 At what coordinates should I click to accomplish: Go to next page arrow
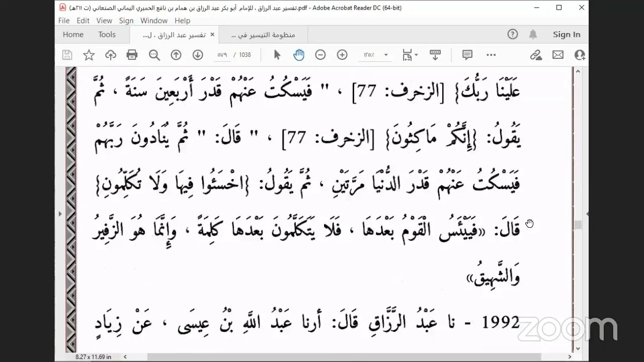pos(198,55)
